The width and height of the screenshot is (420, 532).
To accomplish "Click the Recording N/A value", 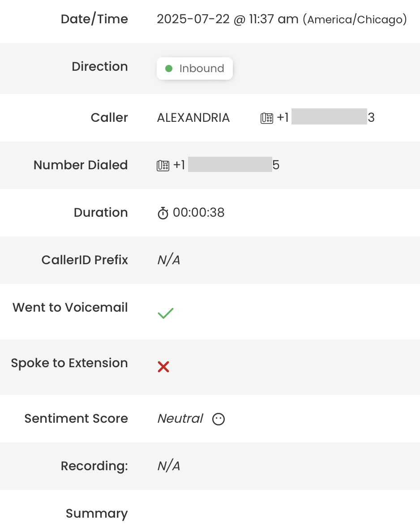I will tap(169, 466).
